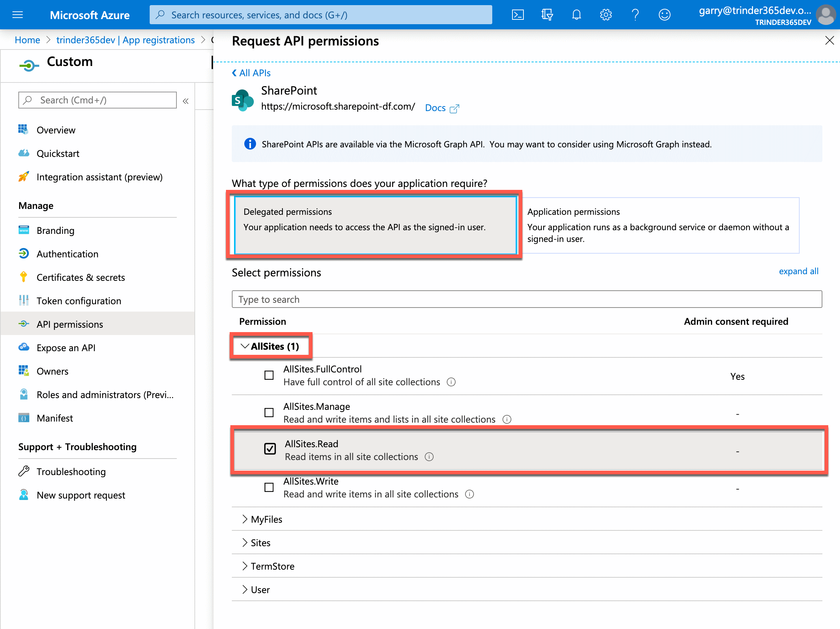840x629 pixels.
Task: Click info icon for AllSites.FullControl
Action: pyautogui.click(x=451, y=382)
